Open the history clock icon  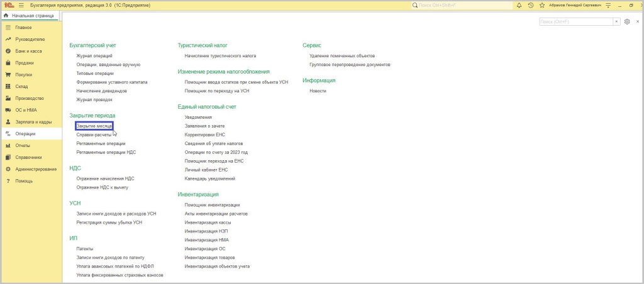(x=531, y=5)
